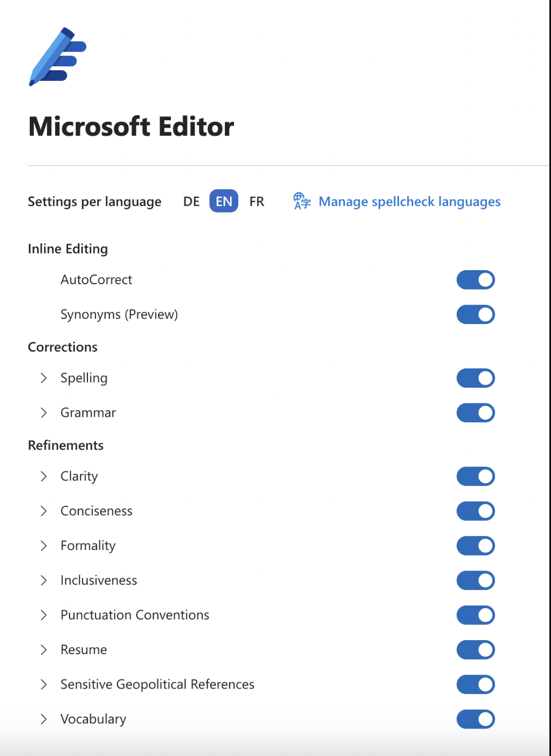Expand the Conciseness chevron
551x756 pixels.
click(x=44, y=511)
